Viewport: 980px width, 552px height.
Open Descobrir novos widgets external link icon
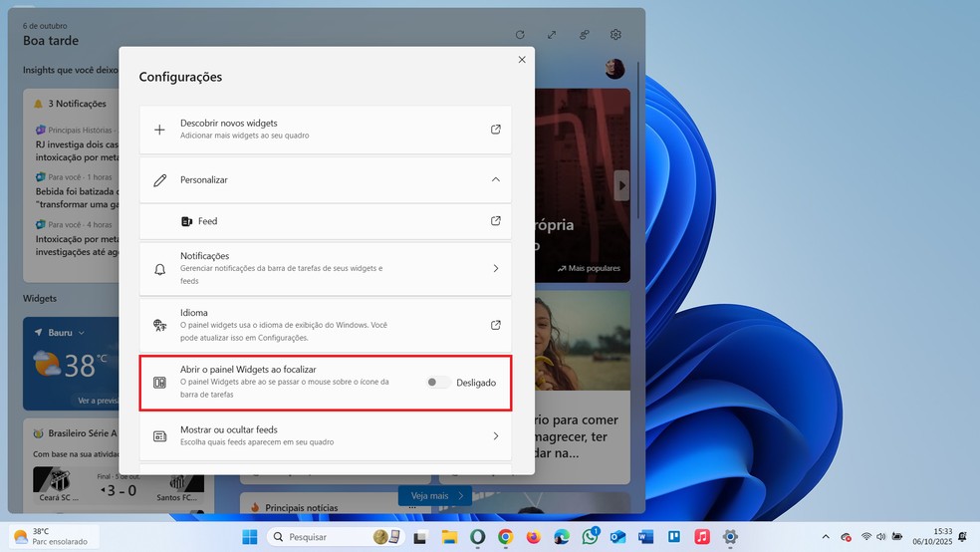pyautogui.click(x=495, y=130)
